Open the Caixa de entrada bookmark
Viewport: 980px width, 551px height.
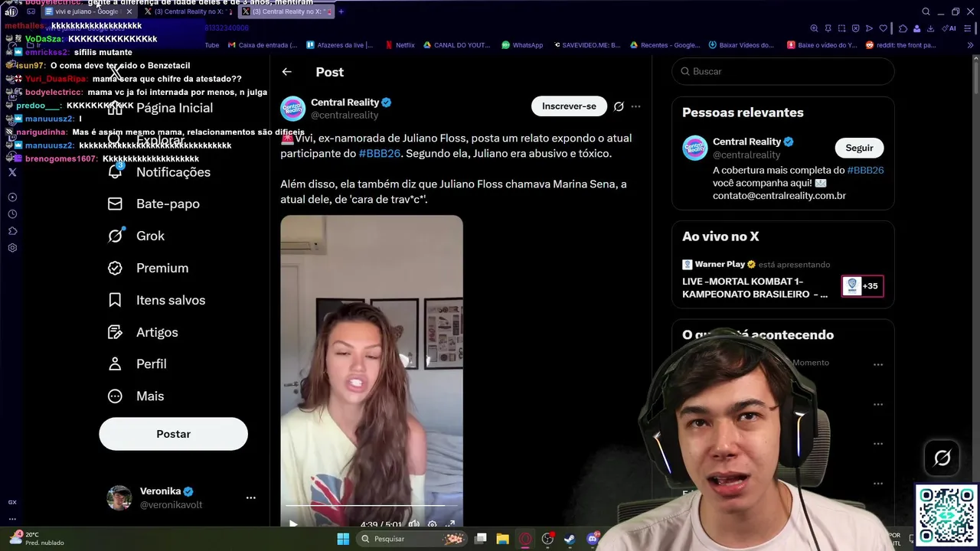coord(262,45)
